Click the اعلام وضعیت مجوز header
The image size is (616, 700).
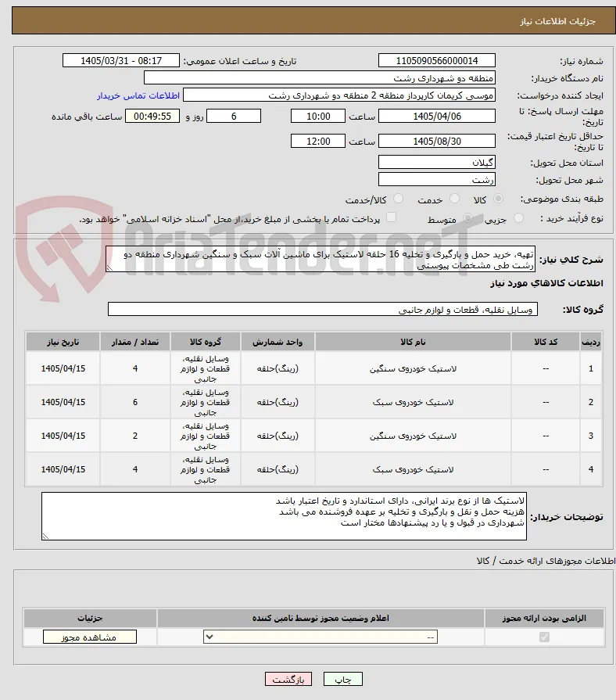pyautogui.click(x=321, y=618)
